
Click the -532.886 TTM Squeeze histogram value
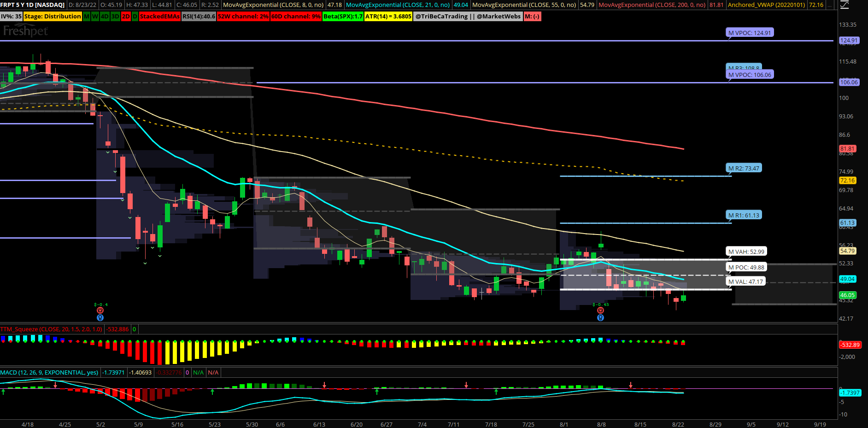click(x=118, y=329)
